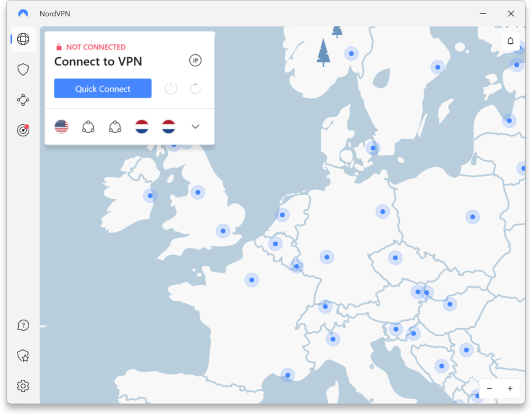532x414 pixels.
Task: Select the Netherlands server pin on the map
Action: click(282, 215)
